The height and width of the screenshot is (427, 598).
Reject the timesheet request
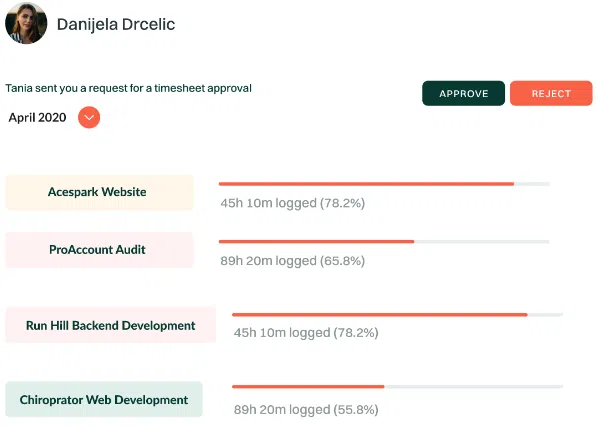pos(551,93)
